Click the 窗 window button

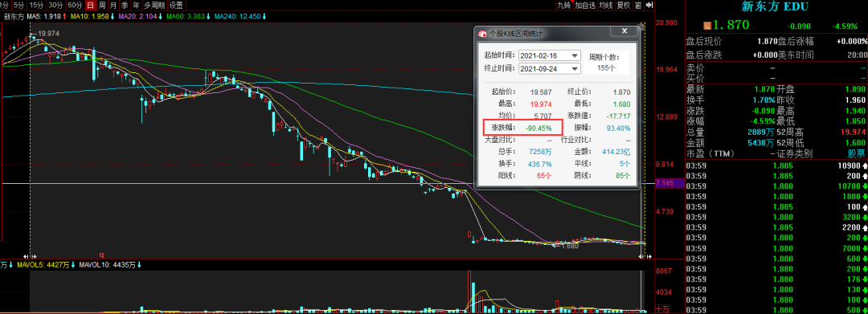638,5
